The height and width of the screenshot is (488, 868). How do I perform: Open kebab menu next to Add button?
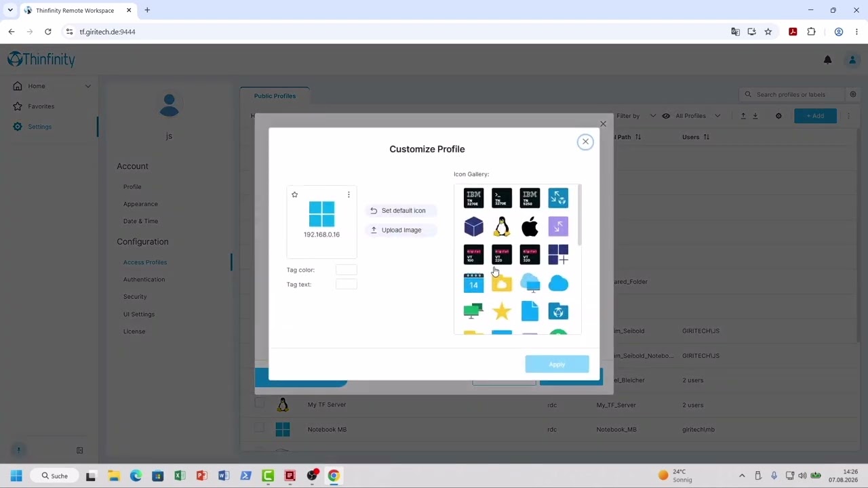click(x=848, y=116)
